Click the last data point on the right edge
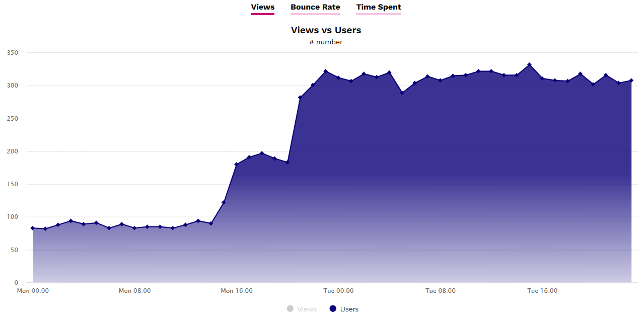The image size is (644, 319). (x=631, y=81)
